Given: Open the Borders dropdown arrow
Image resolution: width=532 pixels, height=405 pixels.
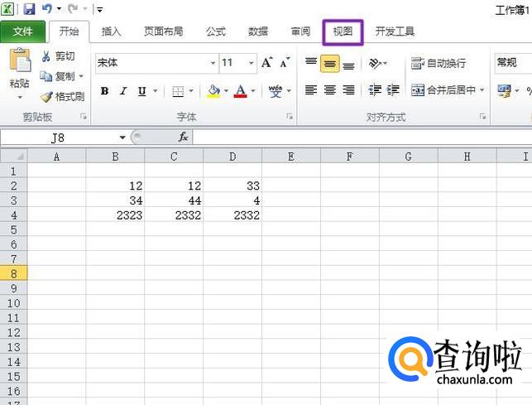Looking at the screenshot, I should pos(191,91).
